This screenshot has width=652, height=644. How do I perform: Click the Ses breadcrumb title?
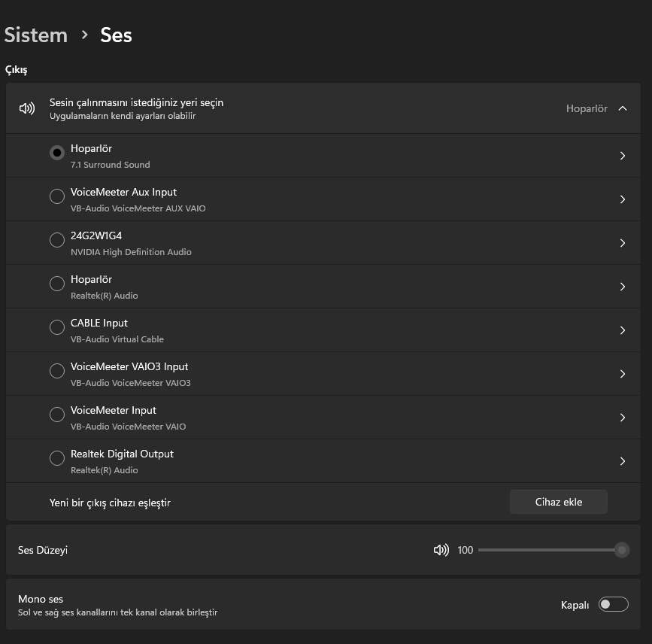[117, 35]
